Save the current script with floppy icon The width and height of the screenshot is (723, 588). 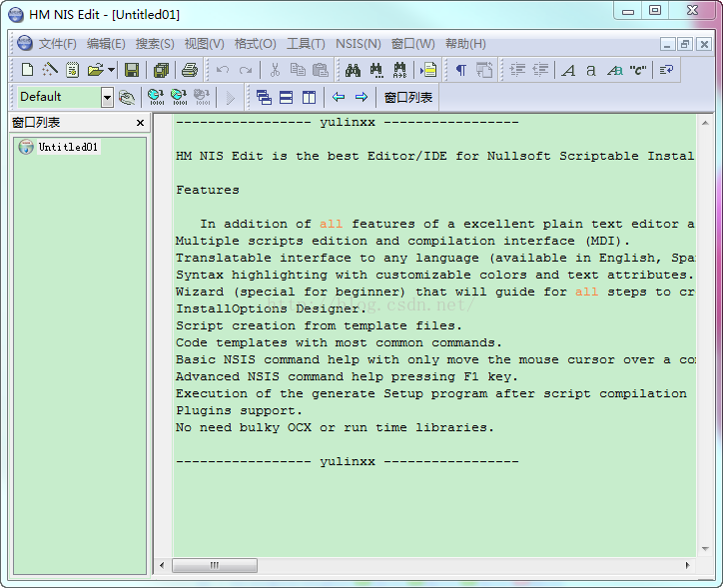click(132, 70)
